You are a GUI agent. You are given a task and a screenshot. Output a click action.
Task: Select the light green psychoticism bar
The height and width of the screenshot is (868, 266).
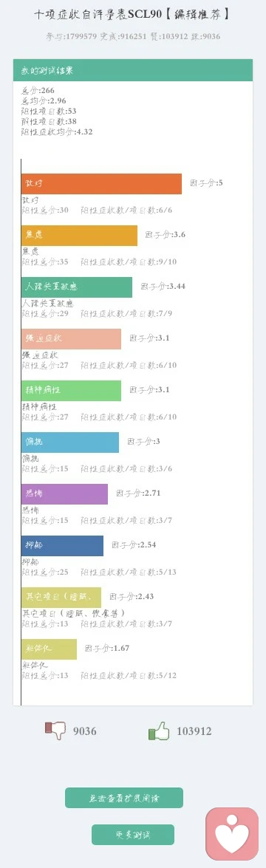click(x=71, y=390)
